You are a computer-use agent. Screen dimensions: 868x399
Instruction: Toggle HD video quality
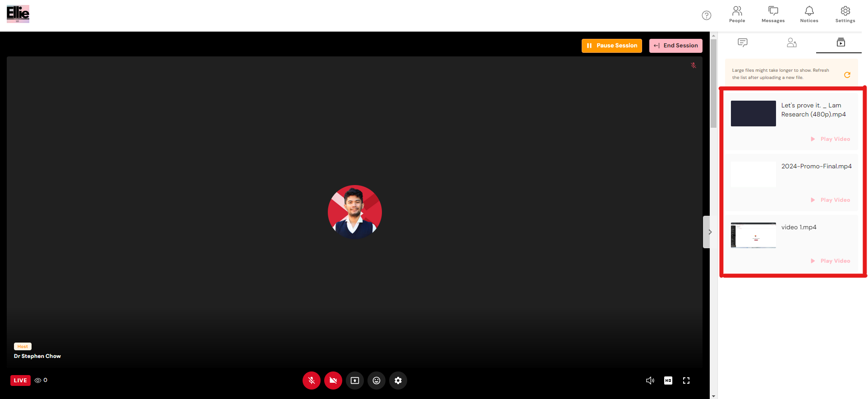coord(668,380)
